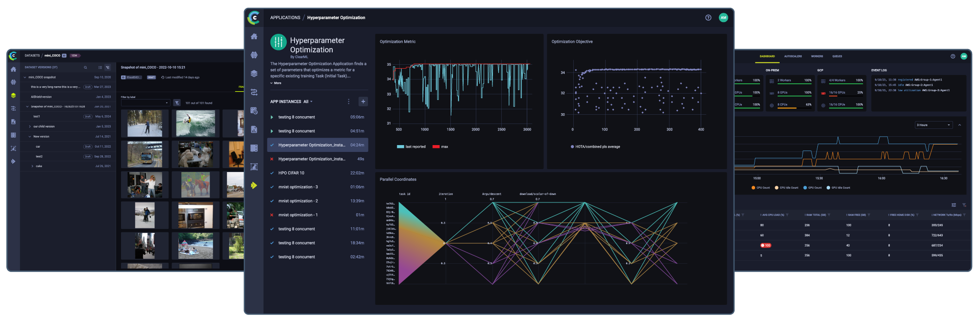980x323 pixels.
Task: Open the '3 Hours' time range dropdown
Action: click(x=933, y=125)
